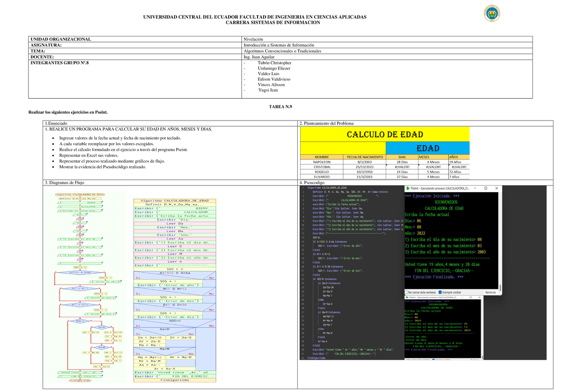The image size is (561, 392).
Task: Click the small PSeInt window's title icon
Action: coord(406,297)
